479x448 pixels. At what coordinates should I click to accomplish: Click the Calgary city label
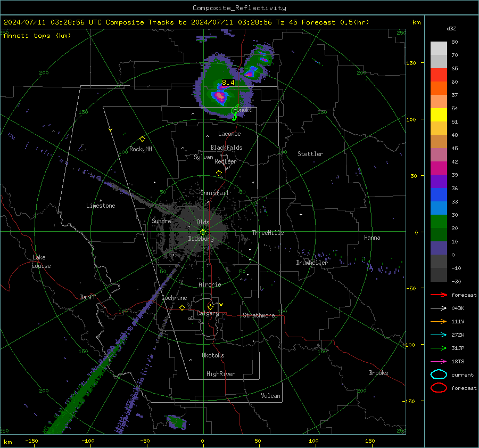coord(208,313)
